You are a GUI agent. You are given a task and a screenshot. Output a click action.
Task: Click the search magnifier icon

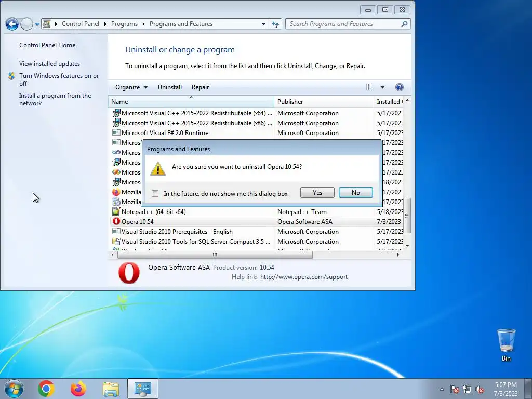pyautogui.click(x=404, y=24)
